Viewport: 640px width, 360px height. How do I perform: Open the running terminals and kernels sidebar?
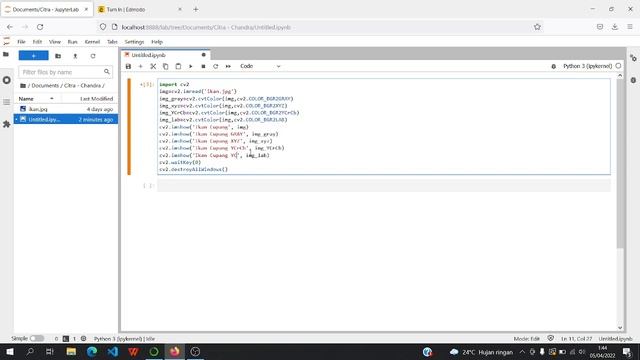point(7,80)
